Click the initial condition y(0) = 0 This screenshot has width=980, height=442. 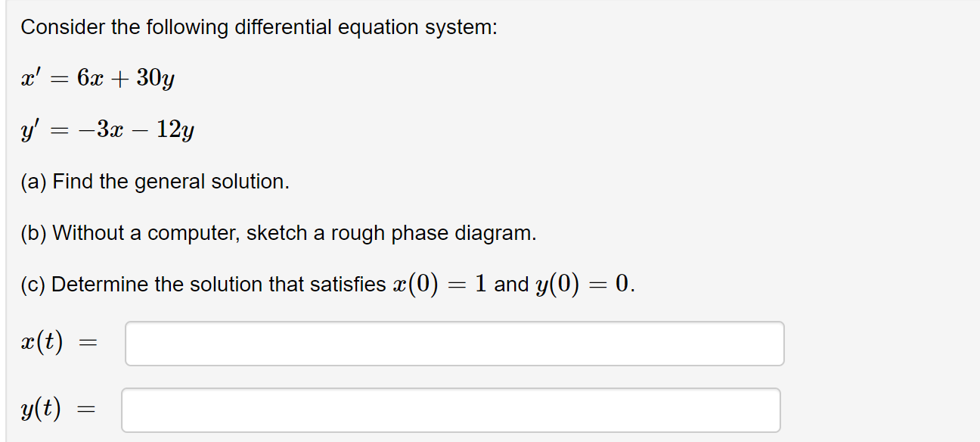[583, 283]
